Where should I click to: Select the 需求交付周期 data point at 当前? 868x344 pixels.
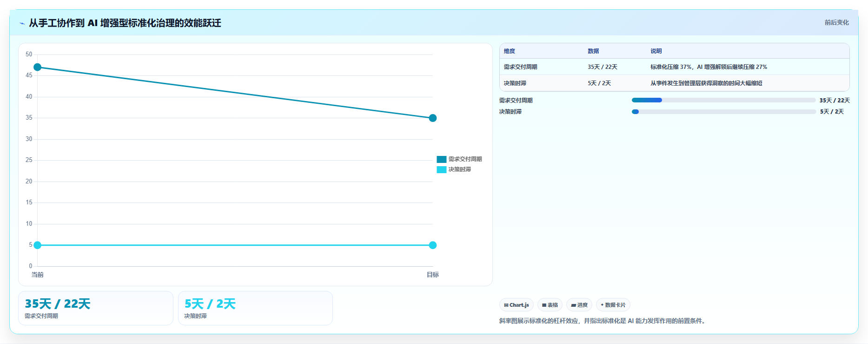38,67
